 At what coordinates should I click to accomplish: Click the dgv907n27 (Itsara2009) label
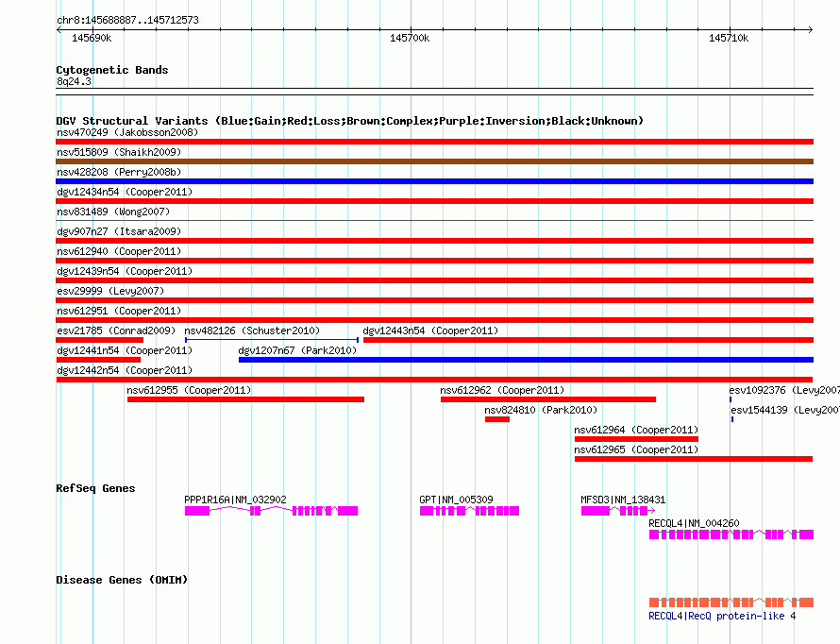point(119,231)
